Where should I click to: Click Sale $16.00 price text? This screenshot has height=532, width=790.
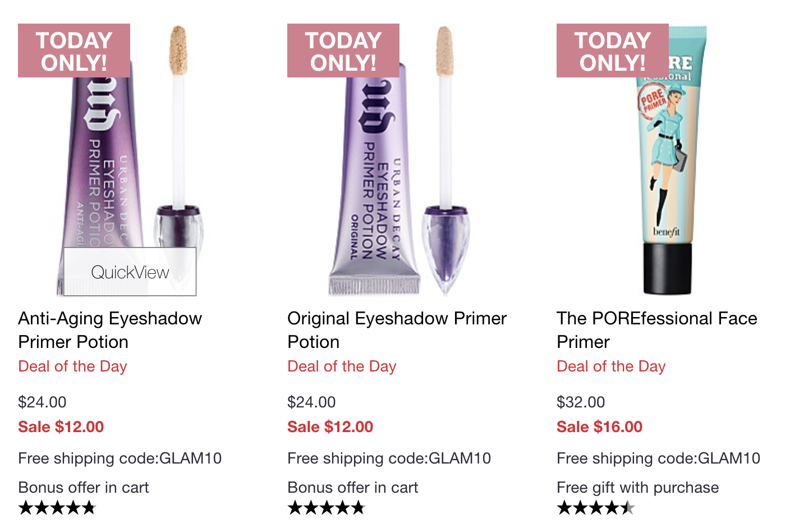599,427
